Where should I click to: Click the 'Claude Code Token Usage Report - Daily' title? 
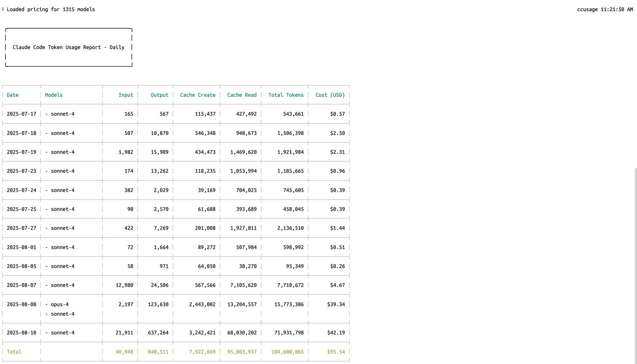click(68, 47)
